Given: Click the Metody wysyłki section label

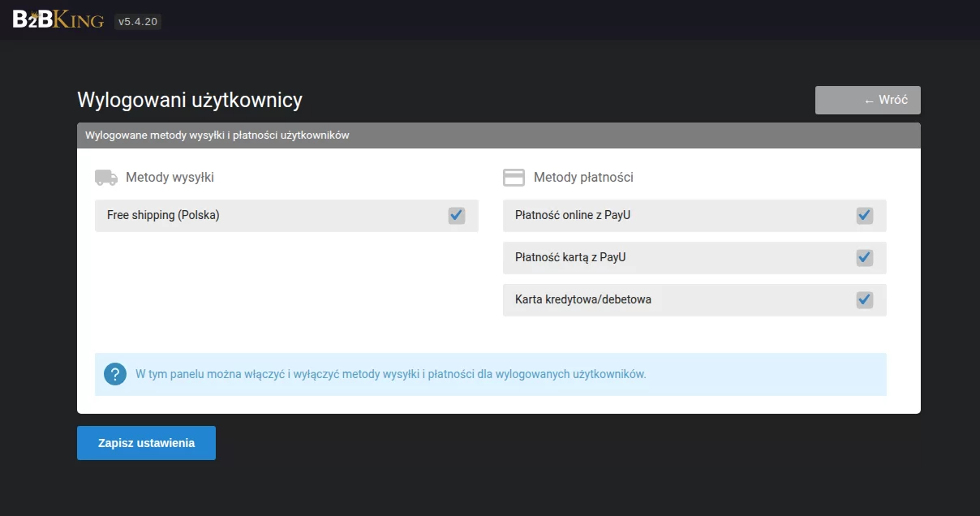Looking at the screenshot, I should (x=170, y=178).
